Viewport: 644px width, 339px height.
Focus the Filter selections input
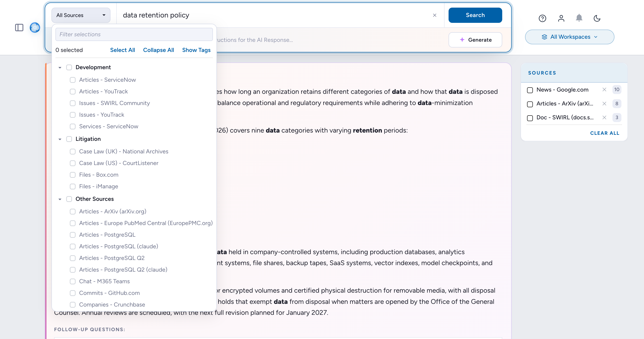tap(134, 34)
